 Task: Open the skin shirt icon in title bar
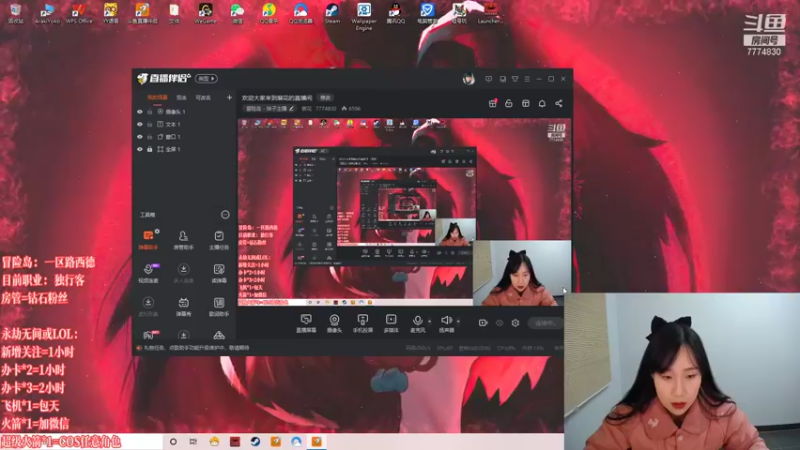[x=515, y=79]
